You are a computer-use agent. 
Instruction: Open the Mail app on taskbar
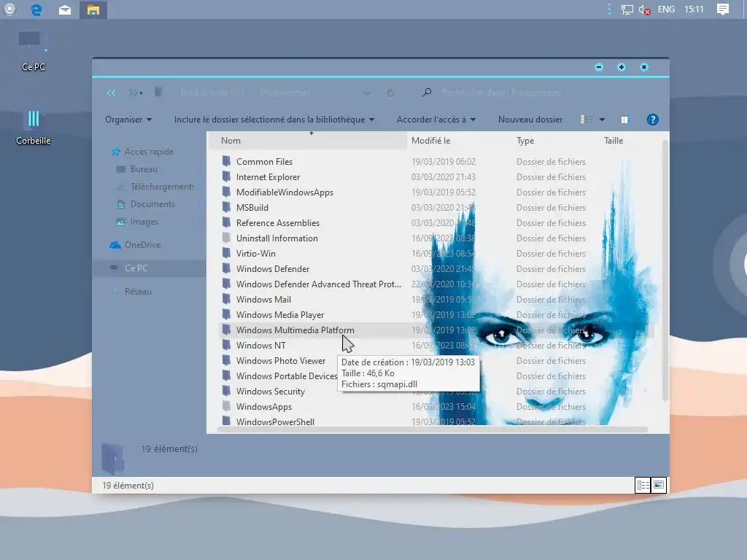click(x=65, y=9)
